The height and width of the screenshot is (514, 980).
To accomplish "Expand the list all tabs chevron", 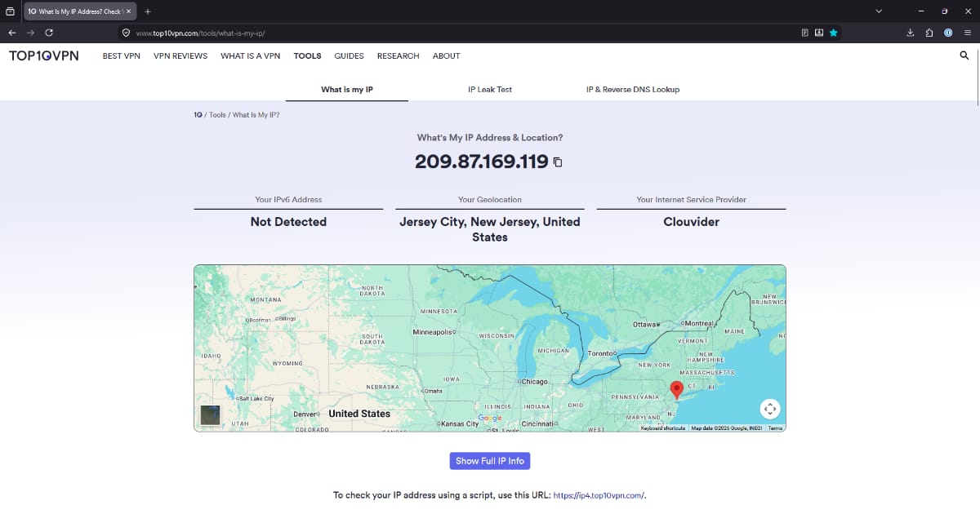I will point(879,11).
